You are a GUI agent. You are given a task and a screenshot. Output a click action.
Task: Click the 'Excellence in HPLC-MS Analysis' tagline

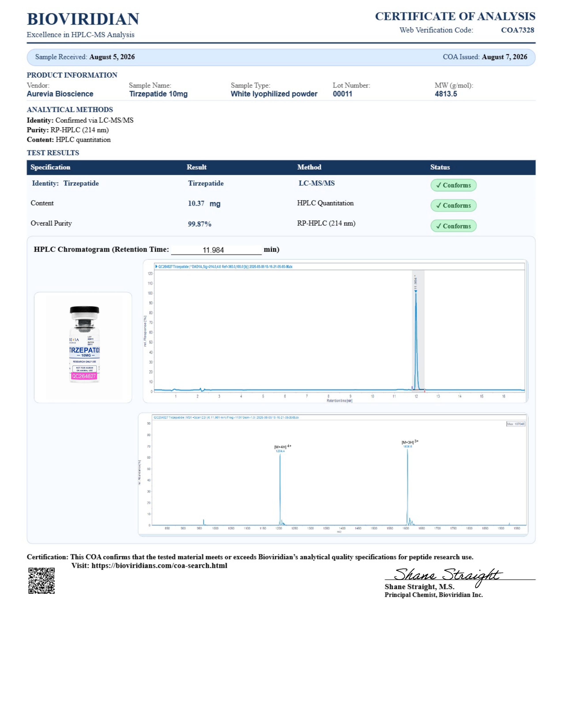point(81,35)
